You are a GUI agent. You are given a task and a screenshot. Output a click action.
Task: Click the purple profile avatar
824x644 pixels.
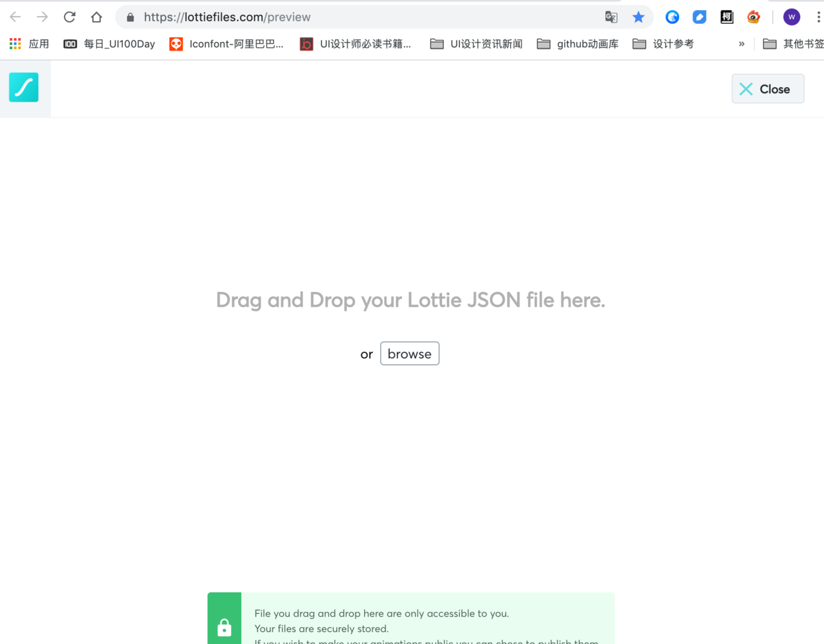tap(791, 17)
